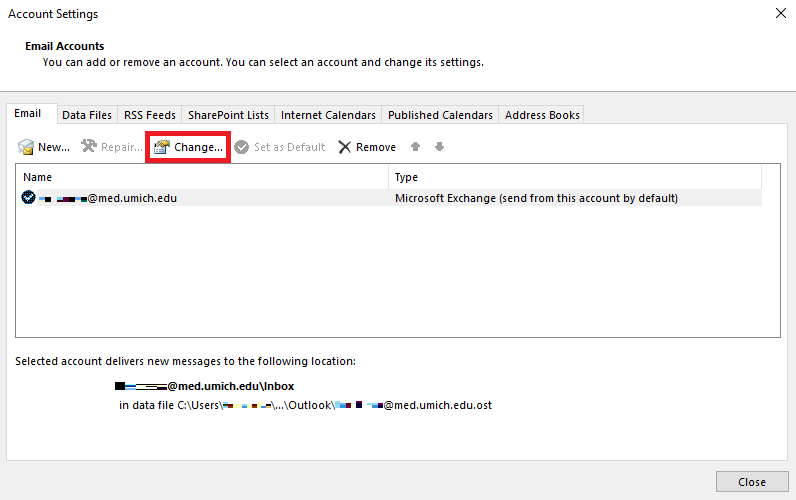Click the Type column header
The width and height of the screenshot is (796, 500).
(575, 177)
